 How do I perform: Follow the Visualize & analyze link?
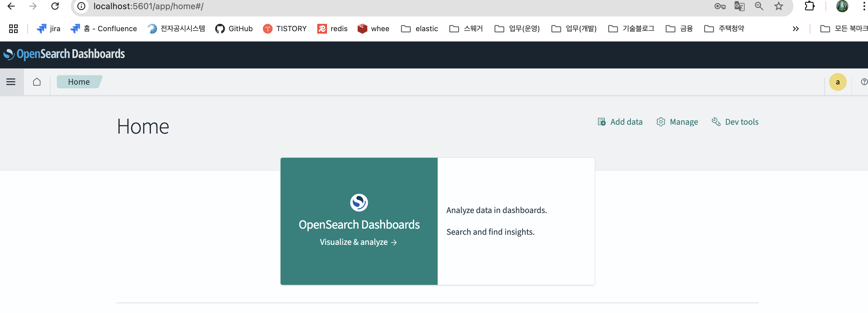(358, 242)
